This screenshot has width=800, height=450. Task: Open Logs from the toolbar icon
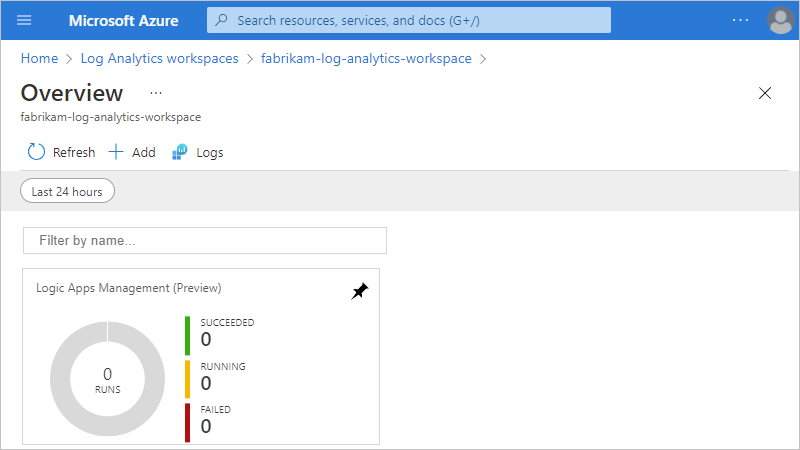tap(180, 152)
